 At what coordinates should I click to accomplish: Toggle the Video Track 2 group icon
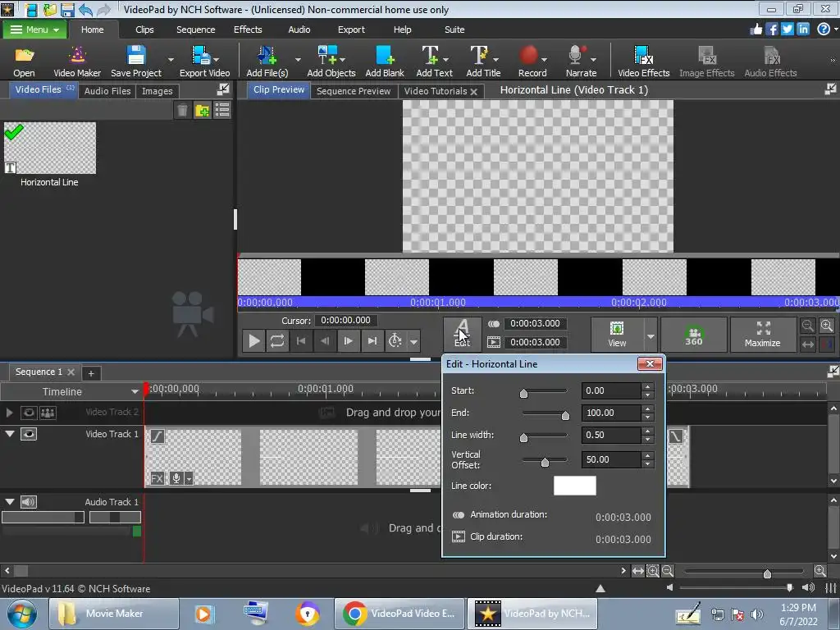[48, 413]
